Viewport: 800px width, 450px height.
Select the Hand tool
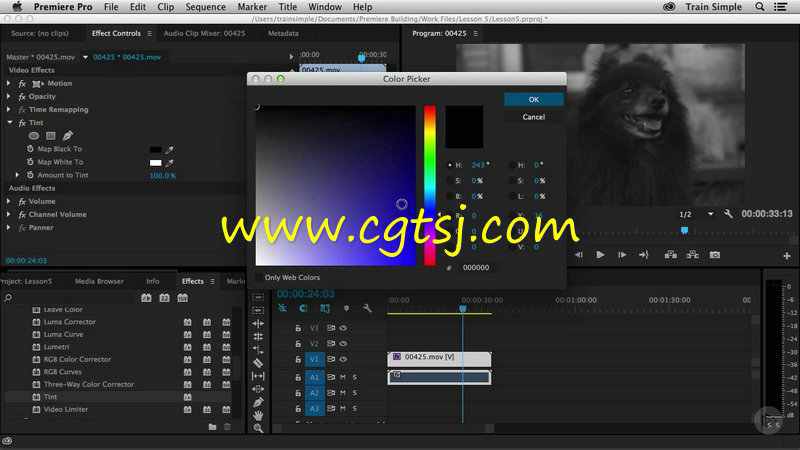click(x=258, y=415)
